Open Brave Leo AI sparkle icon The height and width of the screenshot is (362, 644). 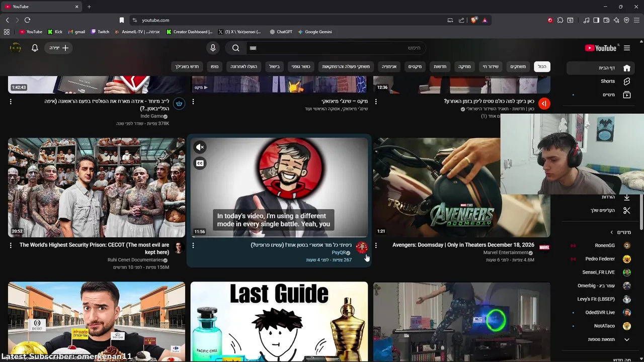616,20
